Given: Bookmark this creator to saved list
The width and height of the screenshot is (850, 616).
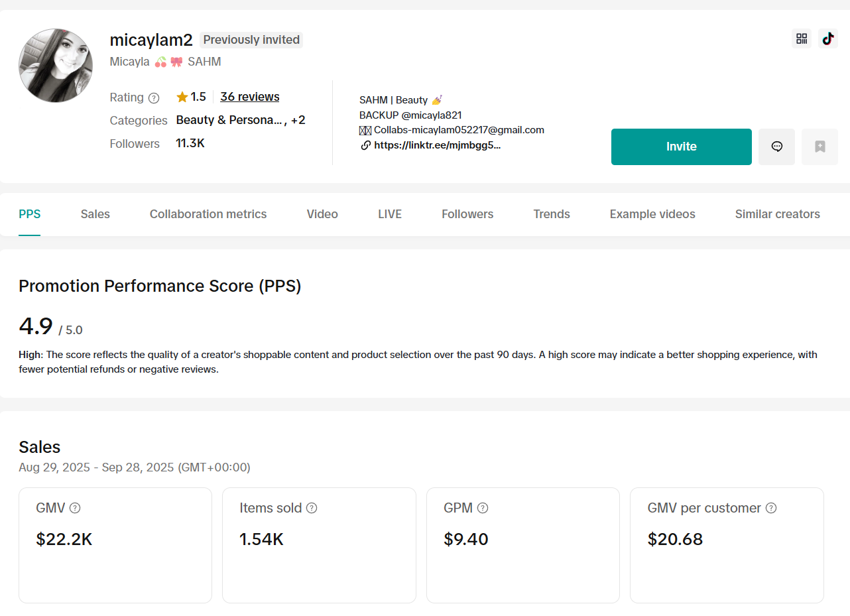Looking at the screenshot, I should point(820,147).
